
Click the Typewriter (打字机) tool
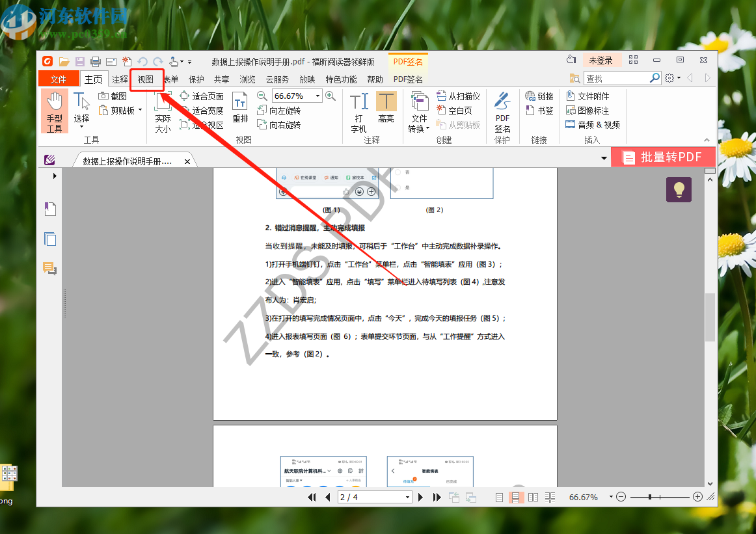[x=358, y=111]
